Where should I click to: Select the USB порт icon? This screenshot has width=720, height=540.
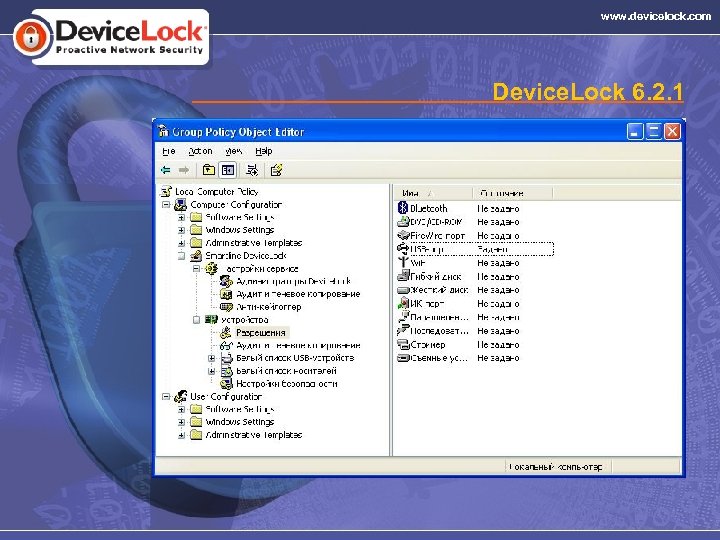[x=403, y=248]
